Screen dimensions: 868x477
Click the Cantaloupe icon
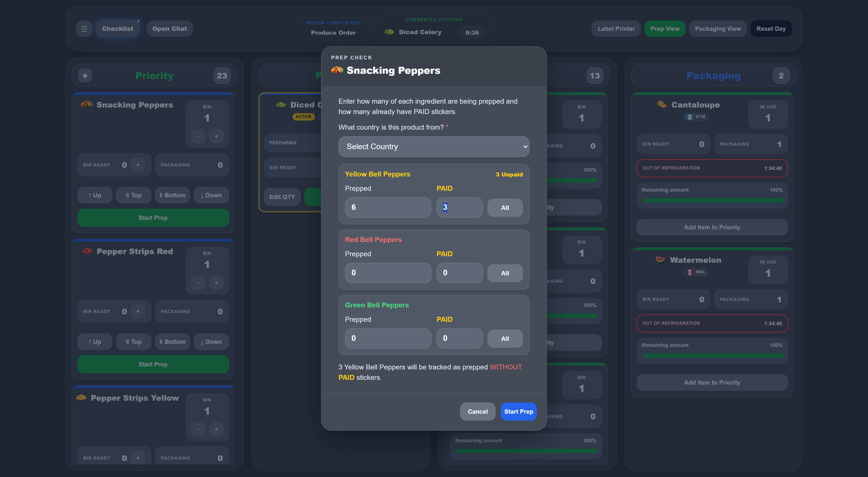[662, 104]
